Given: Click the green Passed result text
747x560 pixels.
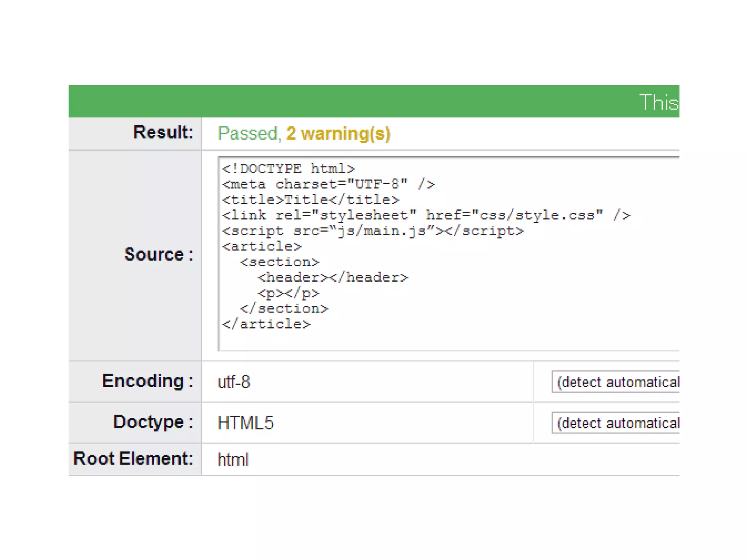Looking at the screenshot, I should pyautogui.click(x=248, y=133).
